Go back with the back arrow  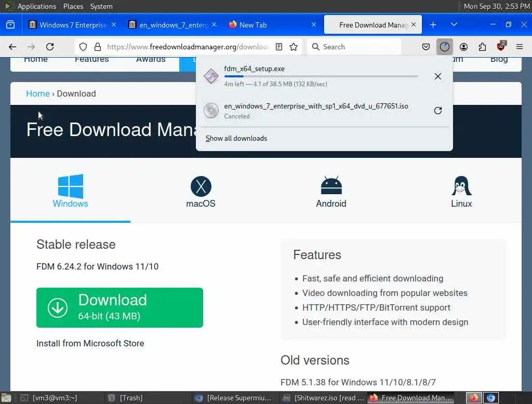tap(12, 47)
